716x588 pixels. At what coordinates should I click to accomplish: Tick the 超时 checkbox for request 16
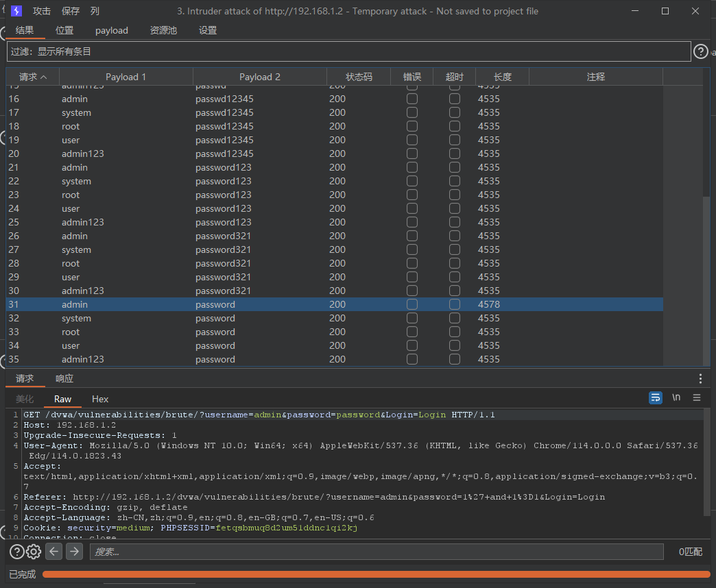(454, 99)
